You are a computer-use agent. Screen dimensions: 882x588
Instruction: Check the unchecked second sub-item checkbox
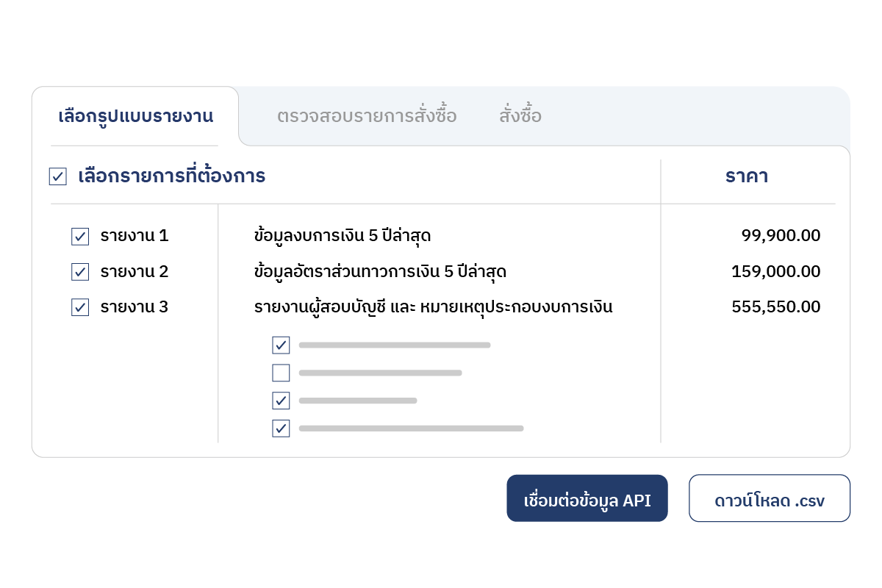click(x=281, y=373)
